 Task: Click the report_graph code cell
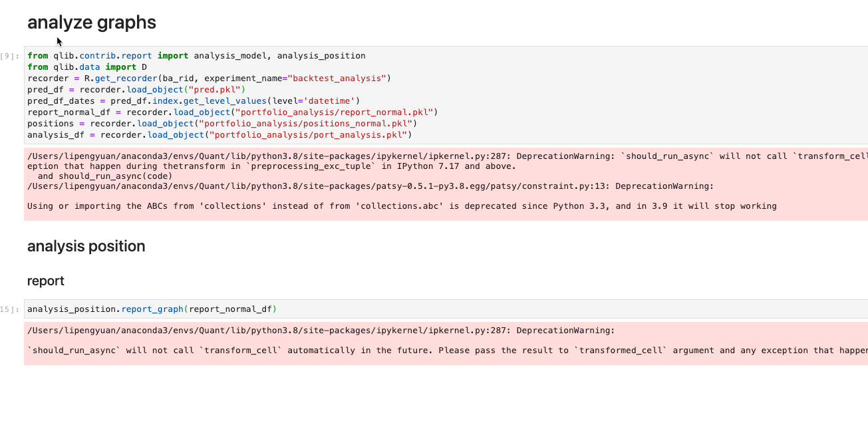(x=446, y=309)
